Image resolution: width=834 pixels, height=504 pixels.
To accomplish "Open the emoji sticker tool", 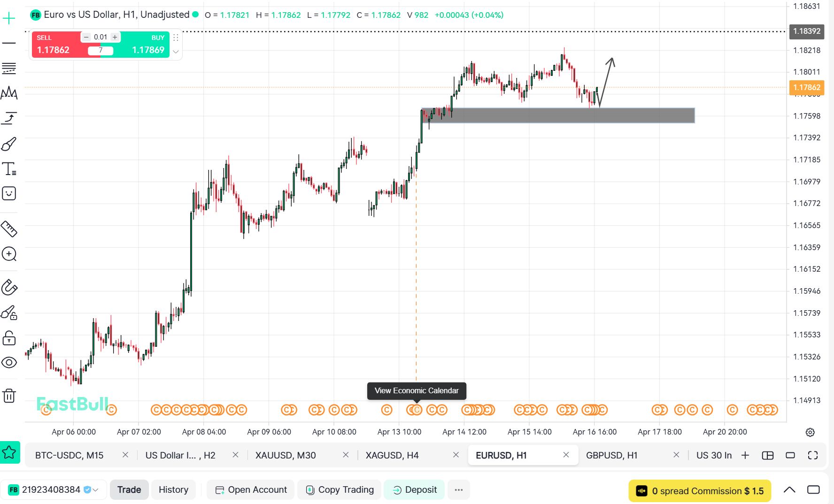I will click(9, 193).
